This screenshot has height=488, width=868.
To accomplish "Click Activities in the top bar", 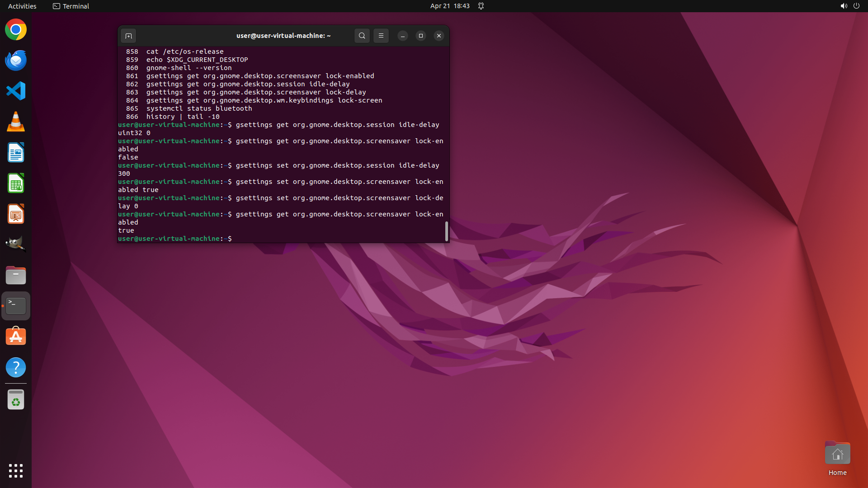I will pyautogui.click(x=22, y=6).
